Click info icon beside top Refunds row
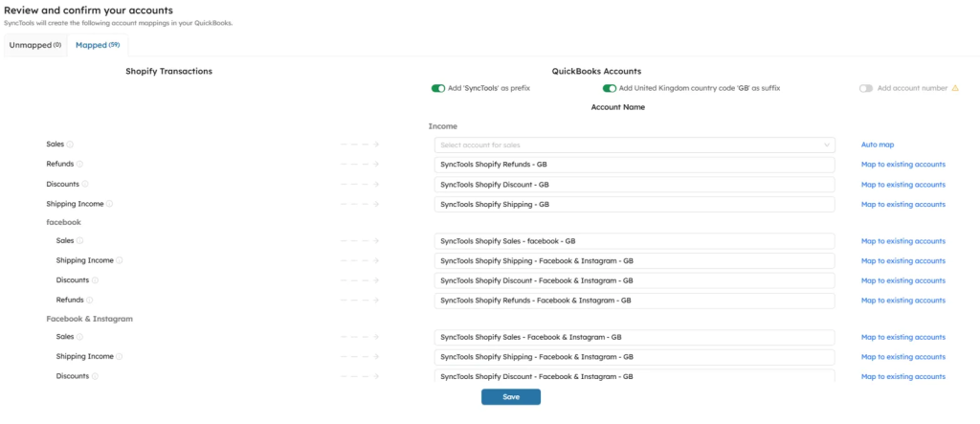This screenshot has height=424, width=980. click(x=80, y=165)
